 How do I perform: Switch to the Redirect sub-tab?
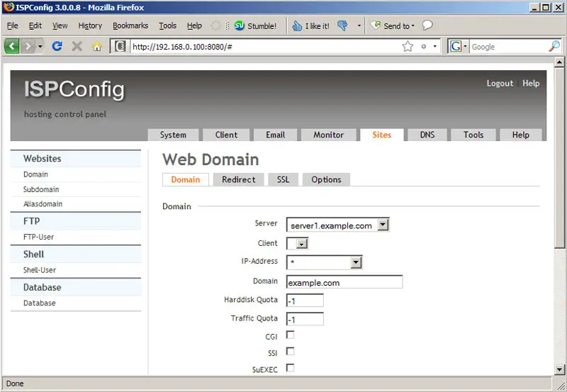click(239, 179)
